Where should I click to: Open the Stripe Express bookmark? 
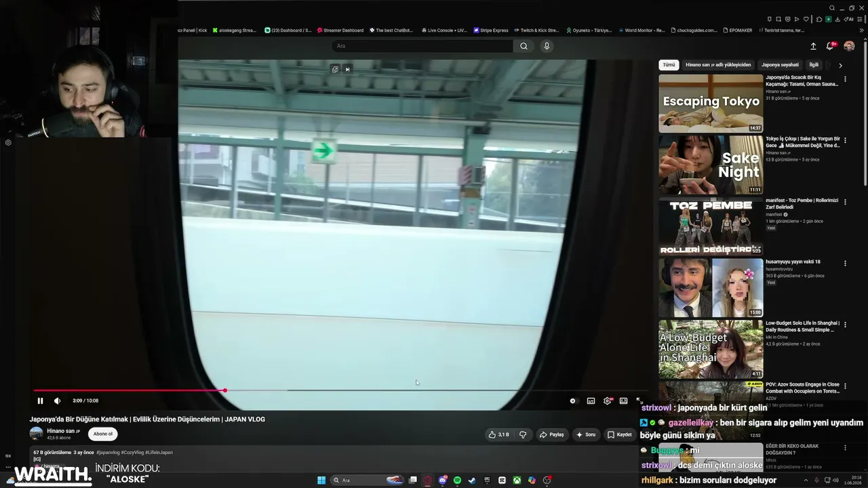point(490,30)
